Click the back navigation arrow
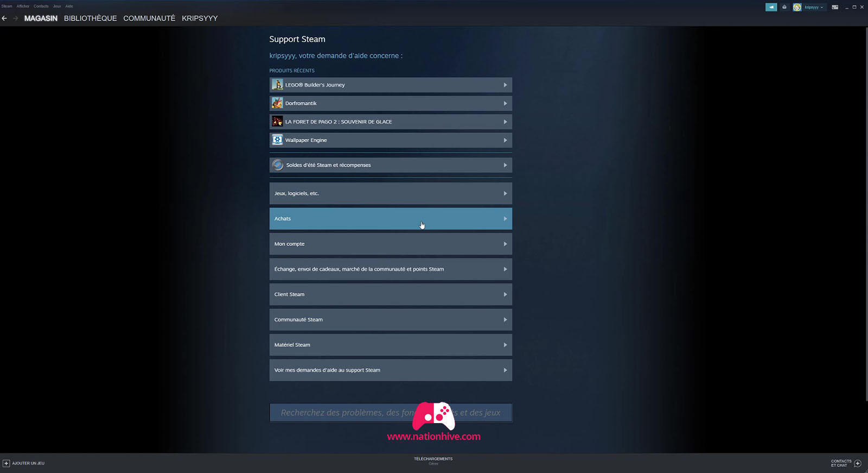 pyautogui.click(x=4, y=18)
